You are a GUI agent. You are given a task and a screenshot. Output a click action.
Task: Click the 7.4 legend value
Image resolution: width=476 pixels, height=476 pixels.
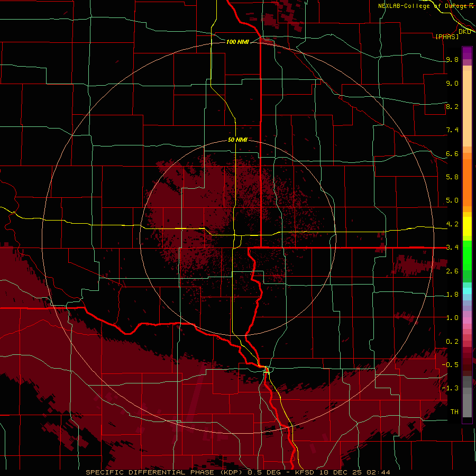(x=452, y=130)
